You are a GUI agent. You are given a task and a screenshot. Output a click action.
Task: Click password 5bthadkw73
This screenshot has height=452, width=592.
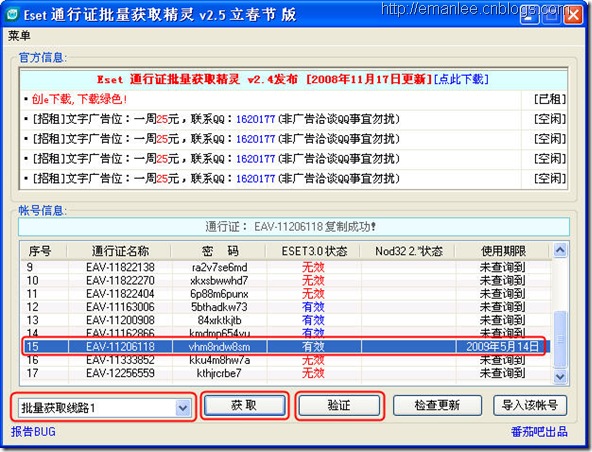[x=220, y=307]
